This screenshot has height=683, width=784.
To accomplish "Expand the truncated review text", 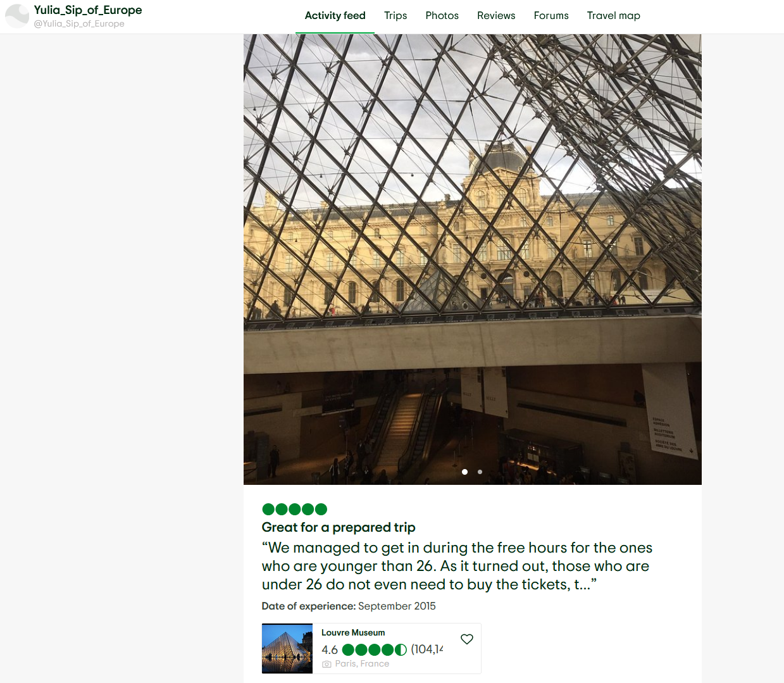I will coord(457,566).
